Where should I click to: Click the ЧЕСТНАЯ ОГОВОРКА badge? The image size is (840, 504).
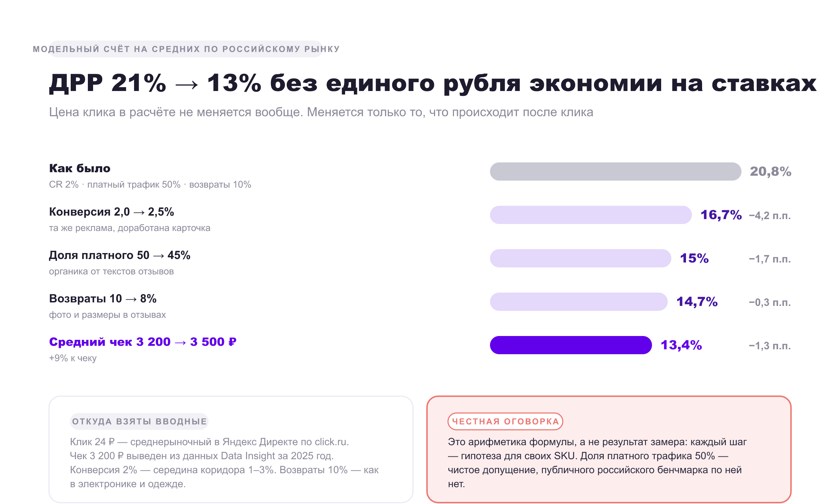pyautogui.click(x=505, y=421)
